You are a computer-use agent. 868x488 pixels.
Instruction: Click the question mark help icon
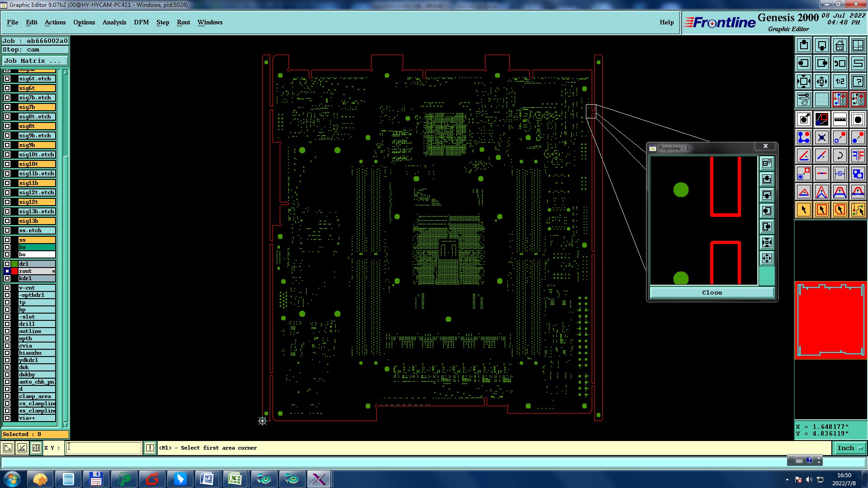tap(858, 81)
